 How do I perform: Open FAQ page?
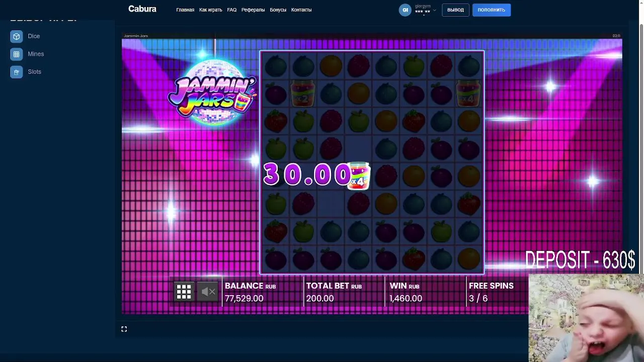pyautogui.click(x=231, y=10)
